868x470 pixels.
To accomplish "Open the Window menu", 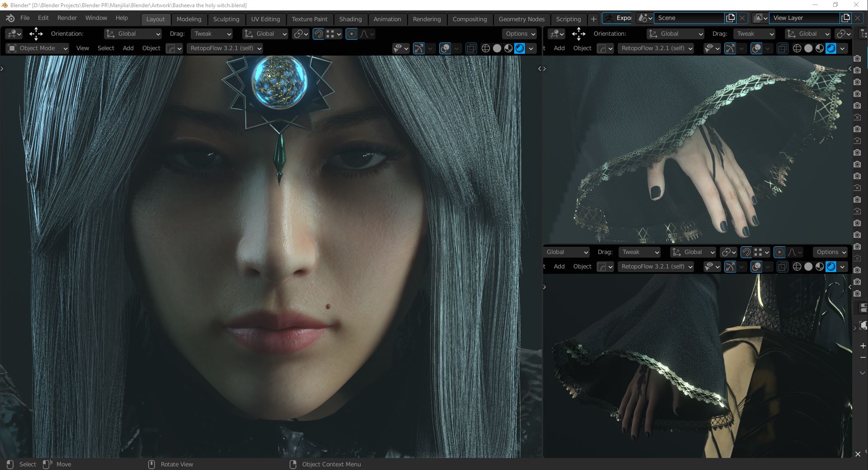I will [x=96, y=18].
